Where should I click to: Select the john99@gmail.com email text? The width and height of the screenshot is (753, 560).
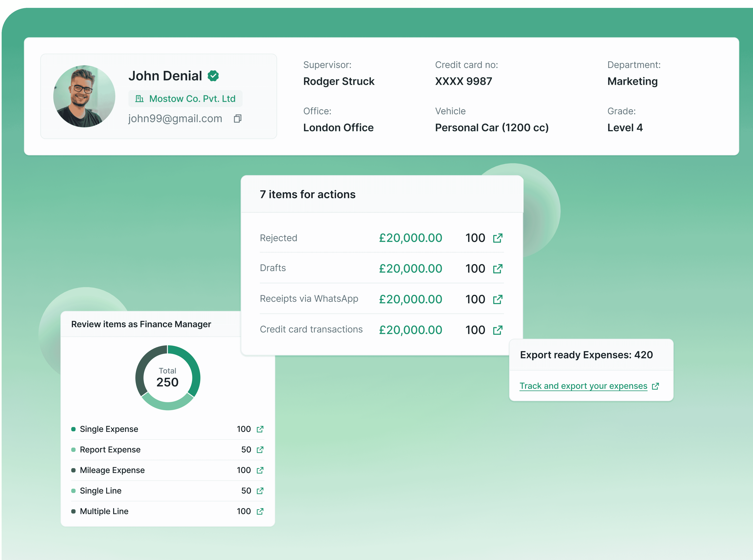[x=175, y=119]
